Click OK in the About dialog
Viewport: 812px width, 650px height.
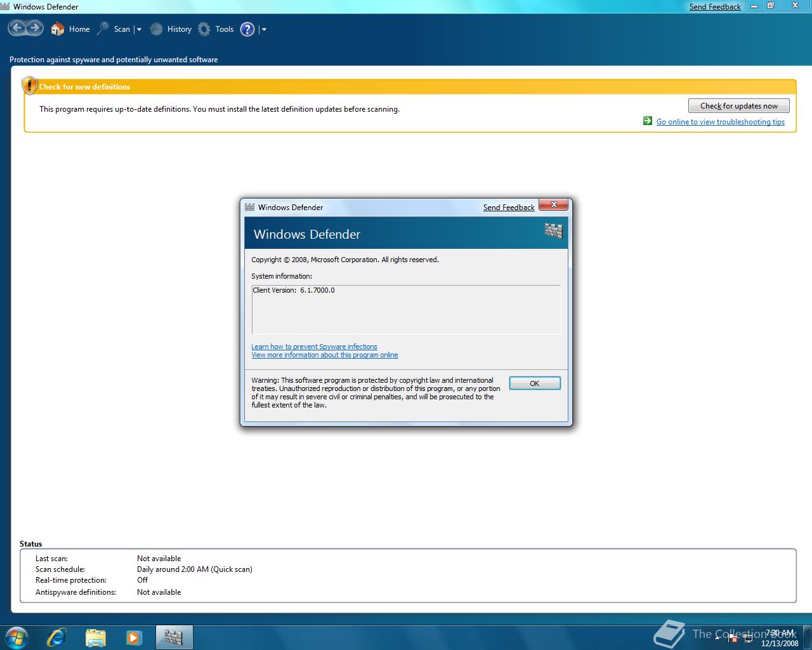[535, 383]
